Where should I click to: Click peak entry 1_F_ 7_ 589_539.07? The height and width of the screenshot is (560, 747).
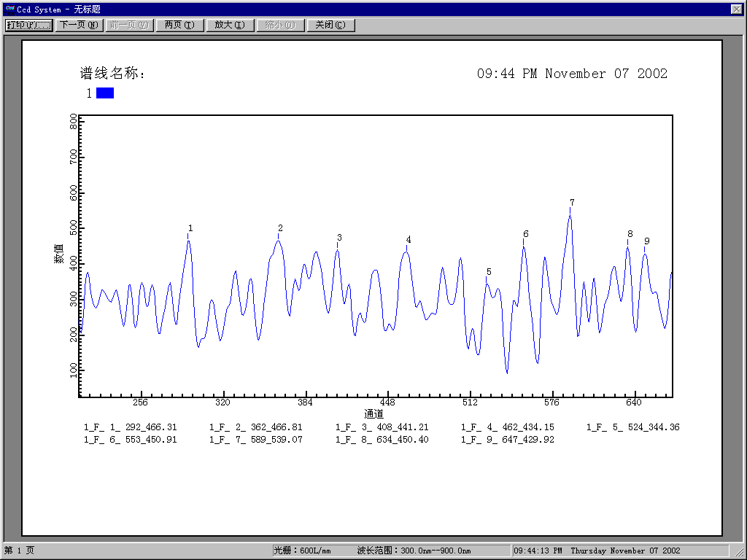point(256,440)
